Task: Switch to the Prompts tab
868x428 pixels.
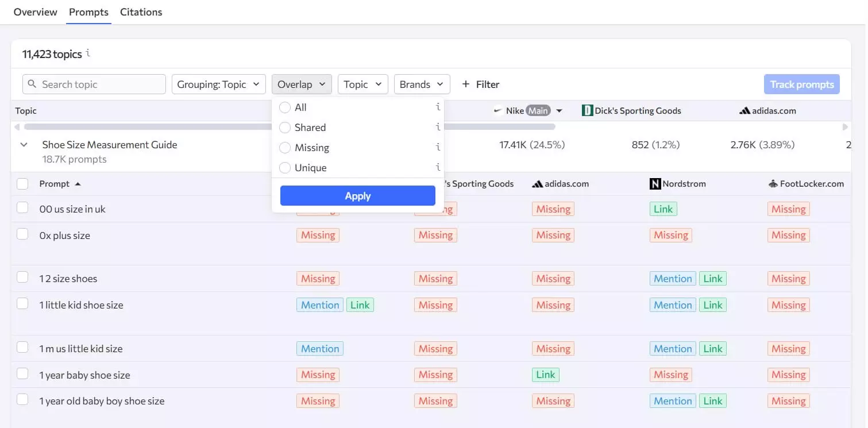Action: [88, 12]
